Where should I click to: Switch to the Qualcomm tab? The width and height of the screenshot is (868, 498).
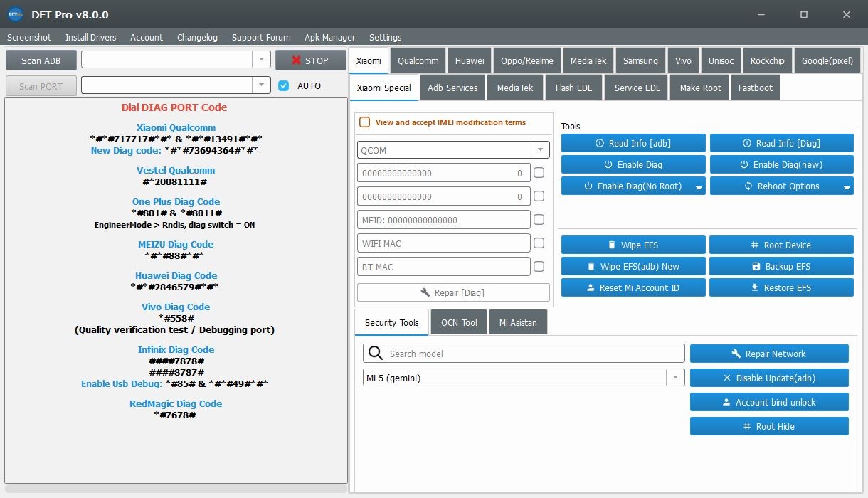[x=418, y=60]
